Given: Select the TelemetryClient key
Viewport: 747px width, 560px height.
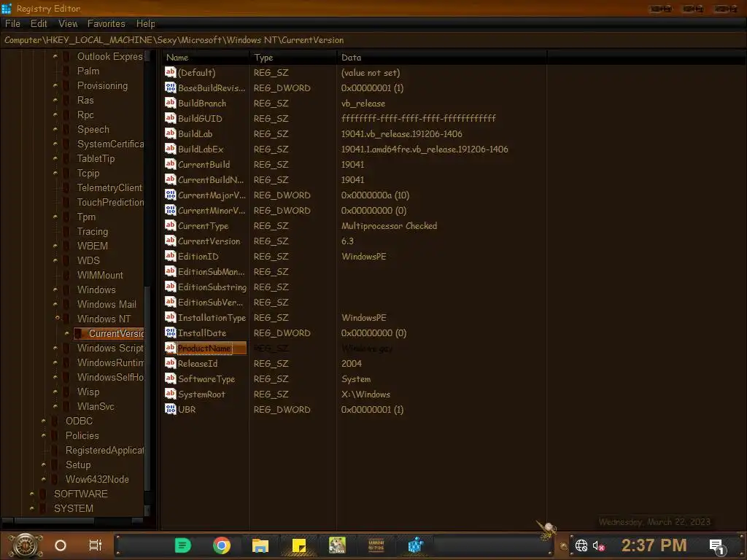Looking at the screenshot, I should (109, 187).
